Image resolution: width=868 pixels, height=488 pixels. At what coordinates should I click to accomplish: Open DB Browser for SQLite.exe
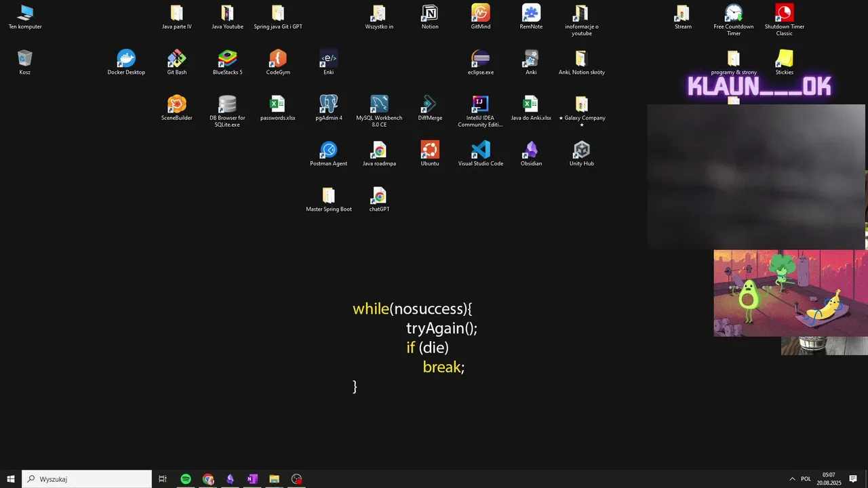point(227,111)
